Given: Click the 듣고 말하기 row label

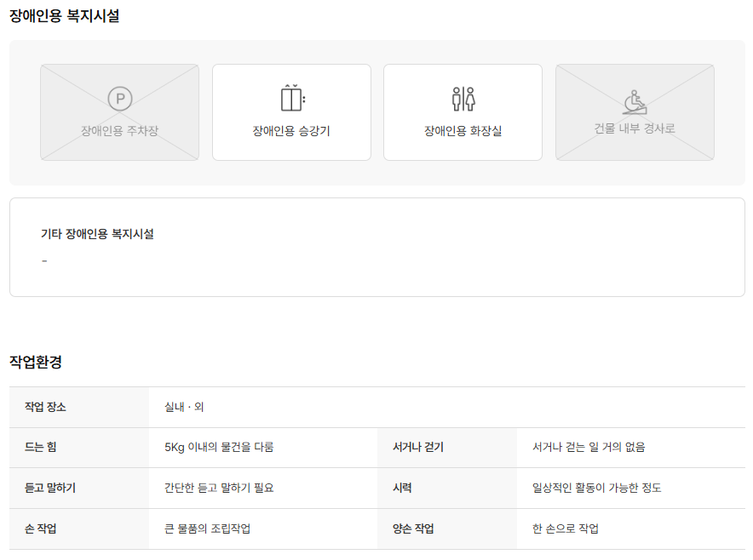Looking at the screenshot, I should click(x=50, y=488).
